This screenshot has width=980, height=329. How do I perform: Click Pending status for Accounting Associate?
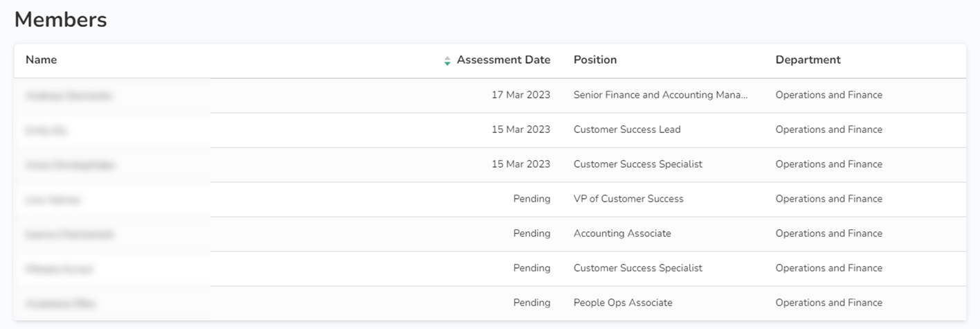click(x=532, y=233)
